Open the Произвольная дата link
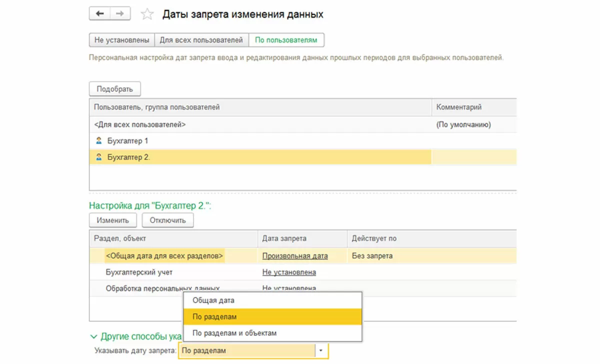 pyautogui.click(x=295, y=256)
